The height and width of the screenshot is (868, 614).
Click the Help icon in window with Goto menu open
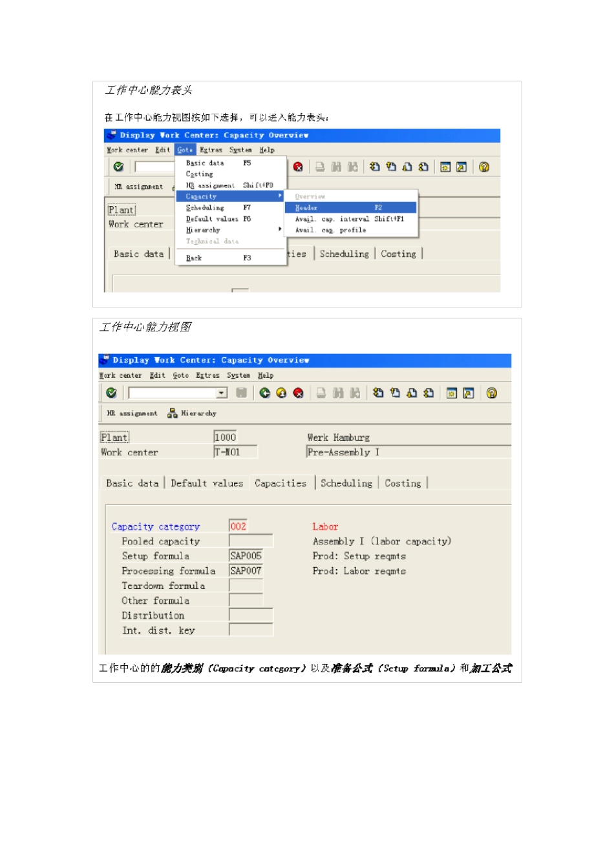pyautogui.click(x=484, y=167)
